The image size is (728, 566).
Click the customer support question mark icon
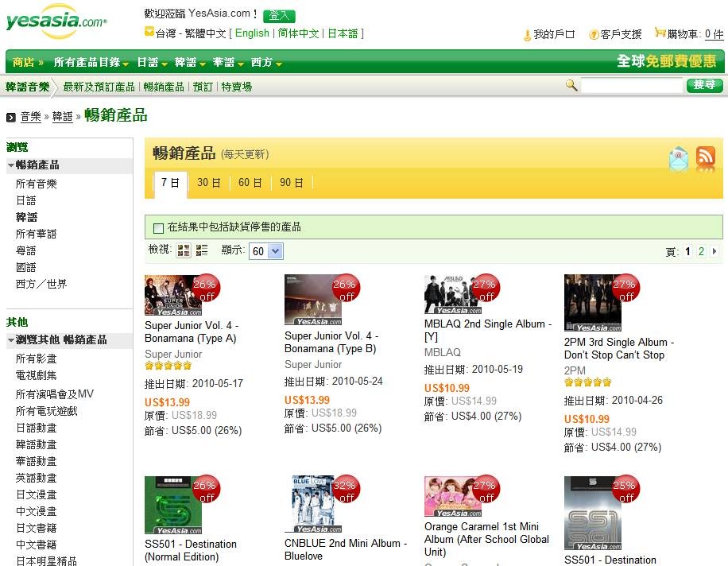pyautogui.click(x=594, y=35)
